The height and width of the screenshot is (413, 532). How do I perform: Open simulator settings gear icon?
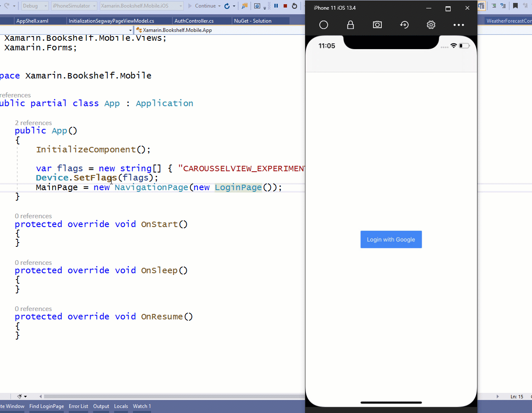[x=431, y=25]
